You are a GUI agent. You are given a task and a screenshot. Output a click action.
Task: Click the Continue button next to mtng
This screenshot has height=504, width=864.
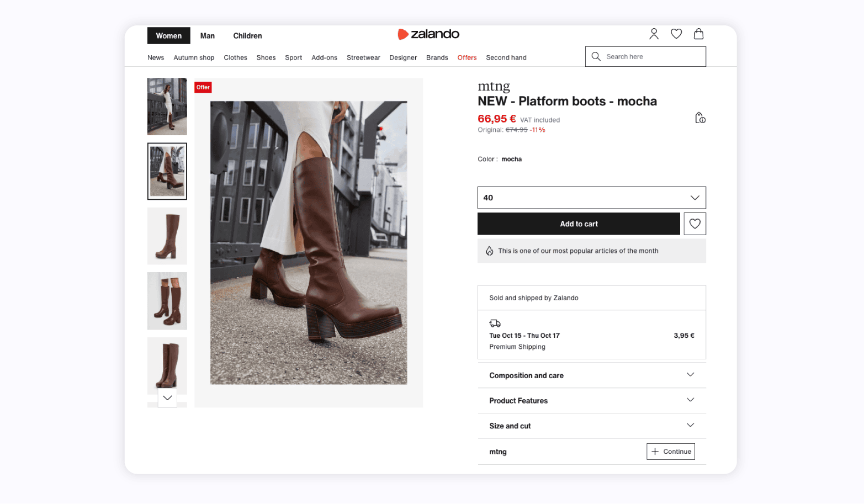click(x=671, y=451)
